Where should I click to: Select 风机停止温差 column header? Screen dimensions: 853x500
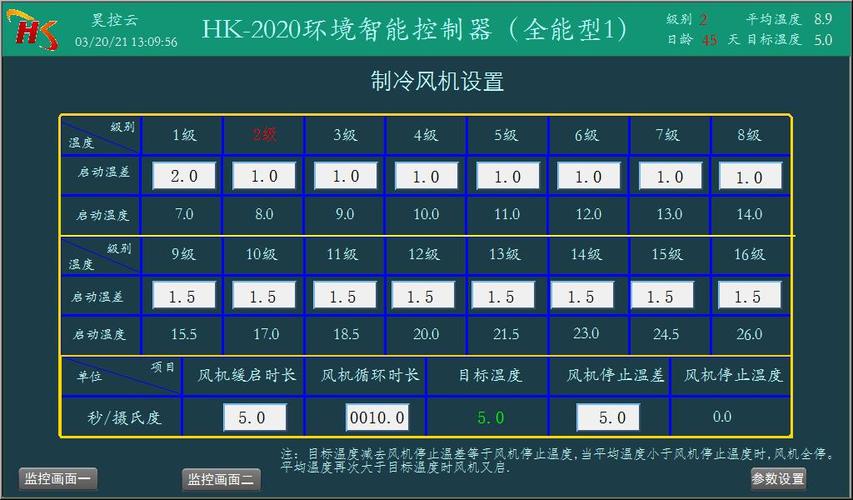point(615,375)
